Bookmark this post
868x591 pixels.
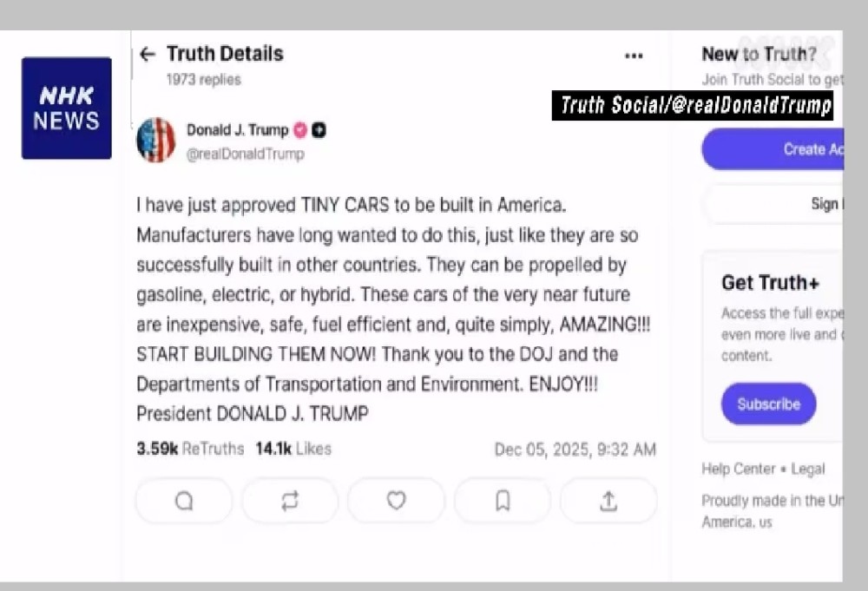[x=503, y=501]
